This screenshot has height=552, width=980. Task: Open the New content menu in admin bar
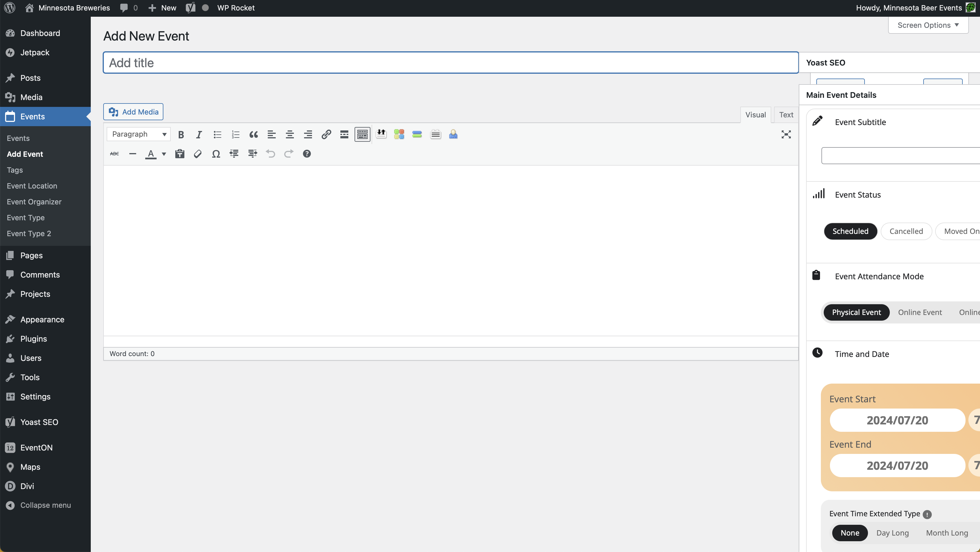[x=163, y=8]
